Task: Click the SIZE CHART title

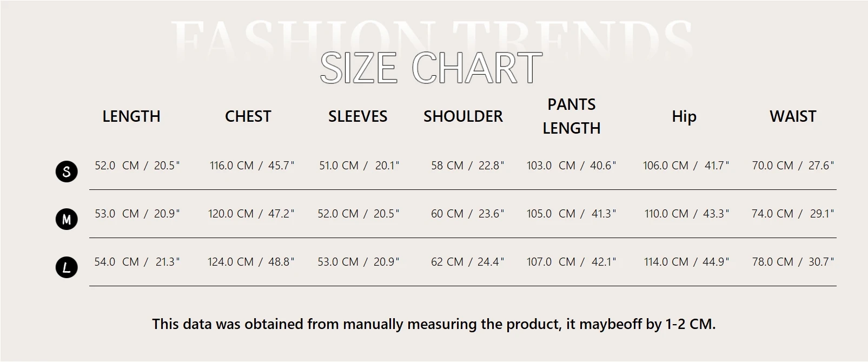Action: coord(431,68)
